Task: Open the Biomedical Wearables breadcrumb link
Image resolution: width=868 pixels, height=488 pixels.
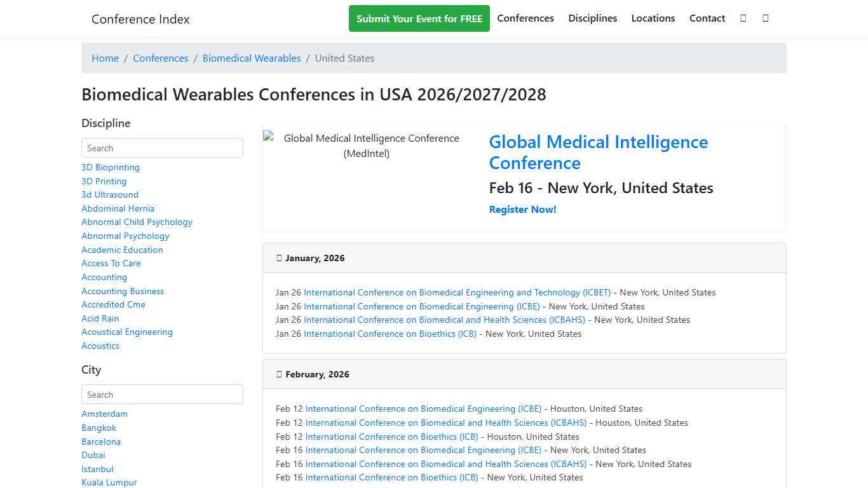Action: [x=252, y=58]
